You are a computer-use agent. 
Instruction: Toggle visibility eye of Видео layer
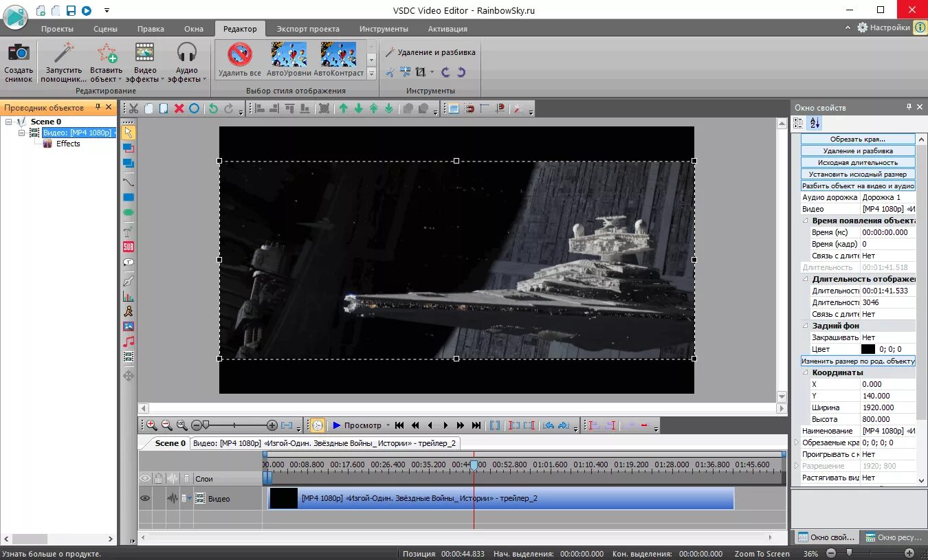(145, 499)
